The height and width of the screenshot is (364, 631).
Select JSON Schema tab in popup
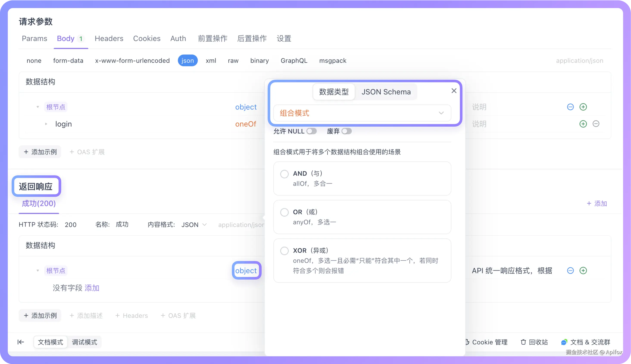click(386, 92)
